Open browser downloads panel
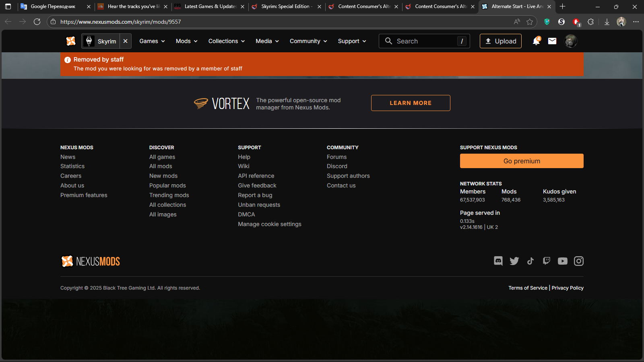Viewport: 644px width, 362px height. (607, 22)
